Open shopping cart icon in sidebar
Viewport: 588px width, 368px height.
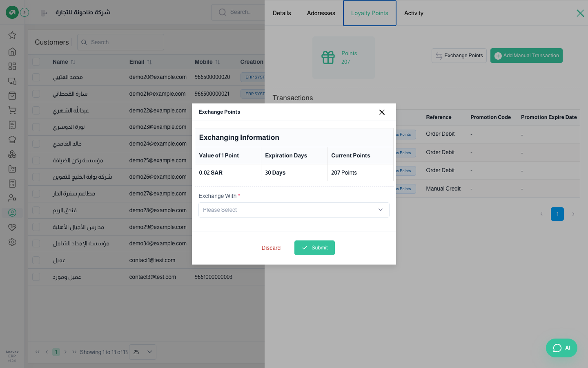point(12,110)
